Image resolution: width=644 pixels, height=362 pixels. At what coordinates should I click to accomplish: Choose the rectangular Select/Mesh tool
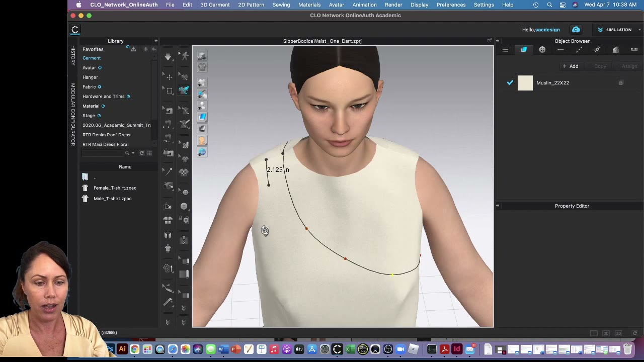[169, 91]
